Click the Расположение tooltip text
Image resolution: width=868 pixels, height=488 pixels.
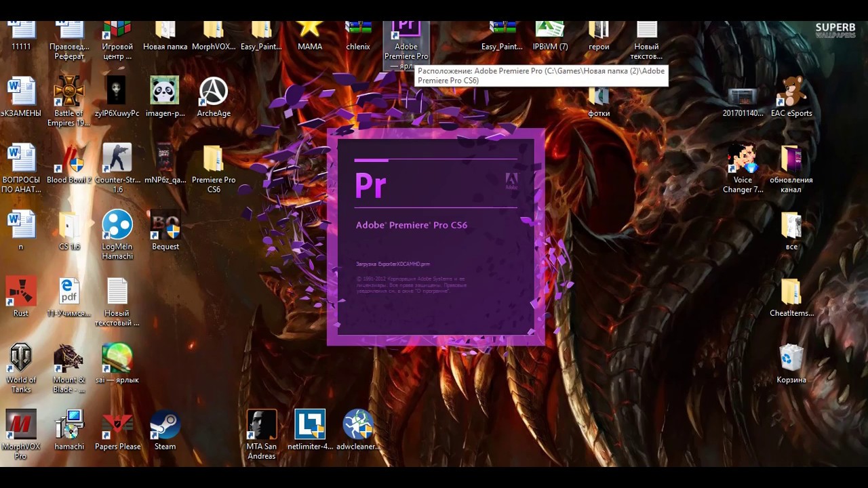[x=541, y=75]
